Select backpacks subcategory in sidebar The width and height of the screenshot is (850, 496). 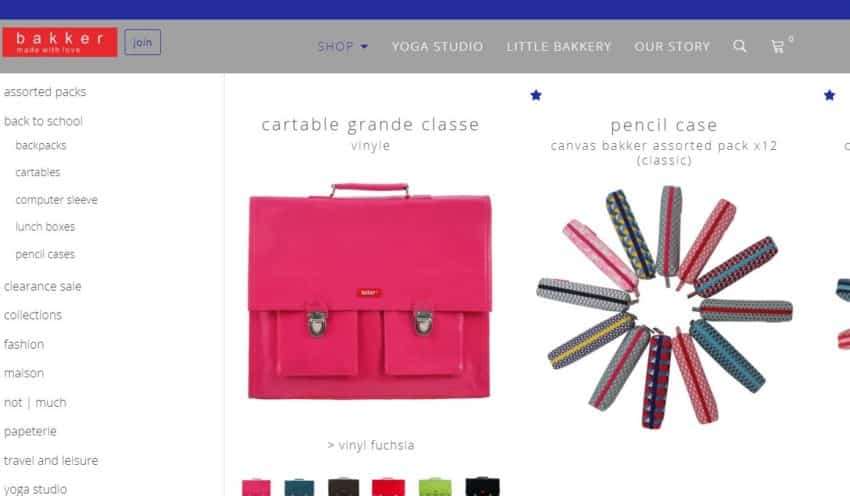click(x=41, y=145)
